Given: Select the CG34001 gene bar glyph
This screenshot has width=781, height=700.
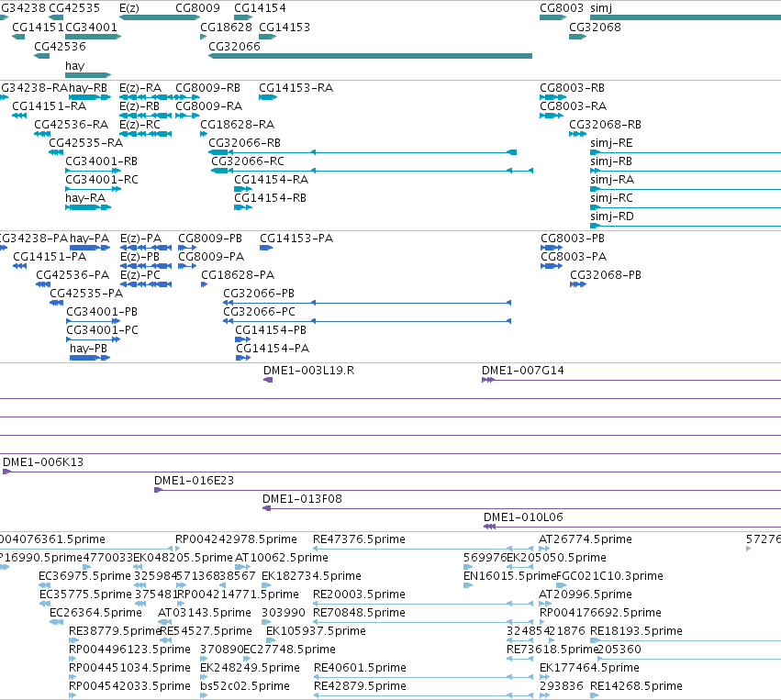Looking at the screenshot, I should pyautogui.click(x=93, y=37).
